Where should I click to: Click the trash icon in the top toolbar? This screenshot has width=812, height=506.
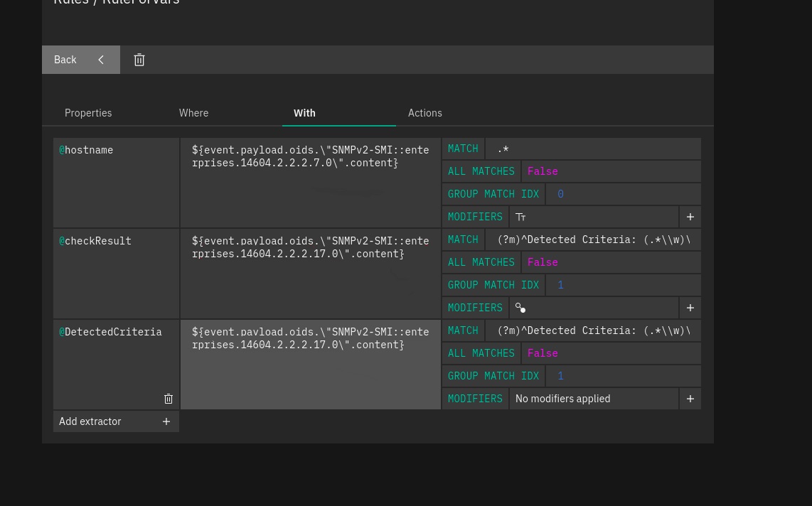pos(139,60)
